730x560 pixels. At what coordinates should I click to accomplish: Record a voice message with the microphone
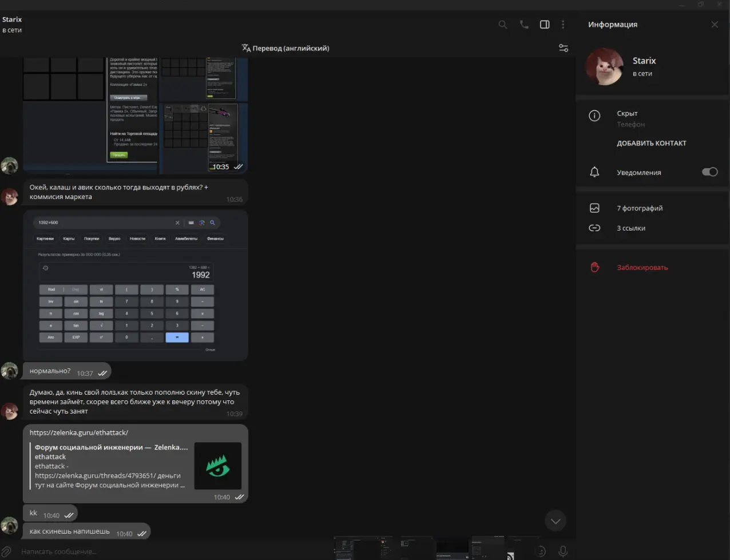[563, 551]
